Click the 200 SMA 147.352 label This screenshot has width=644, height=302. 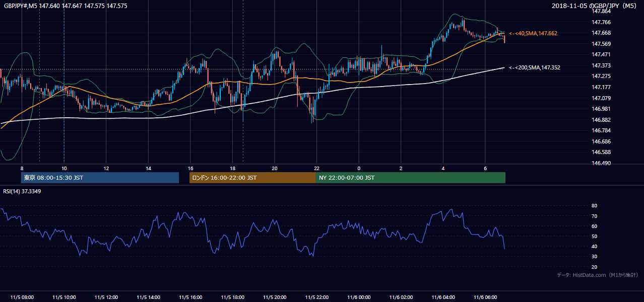click(x=535, y=67)
